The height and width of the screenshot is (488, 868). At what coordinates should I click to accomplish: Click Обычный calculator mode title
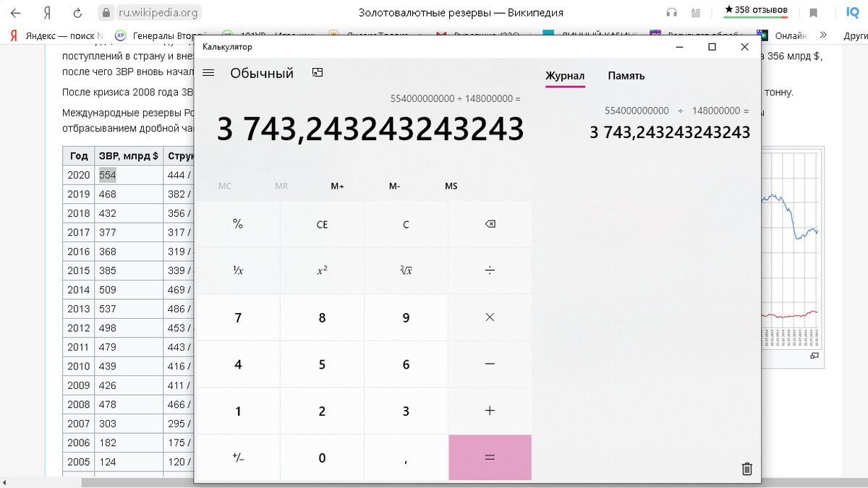(x=262, y=73)
